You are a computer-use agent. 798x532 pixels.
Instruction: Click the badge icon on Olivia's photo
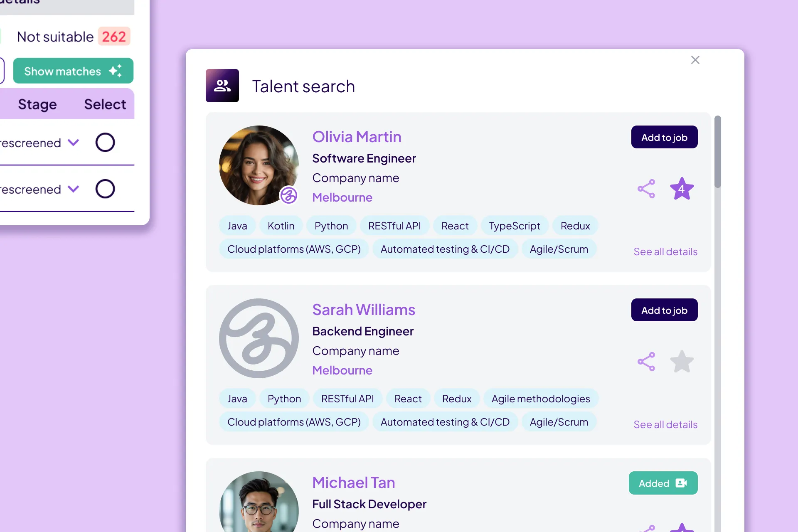coord(288,195)
